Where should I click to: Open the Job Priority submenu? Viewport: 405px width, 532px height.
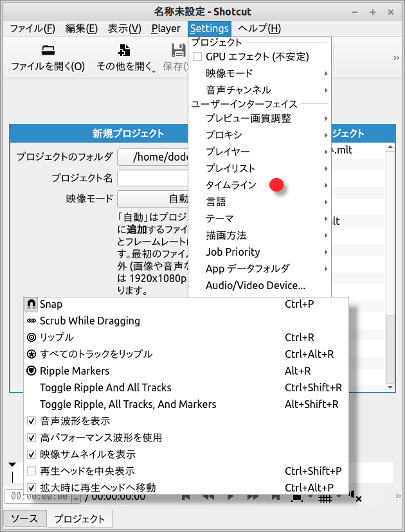pos(260,252)
